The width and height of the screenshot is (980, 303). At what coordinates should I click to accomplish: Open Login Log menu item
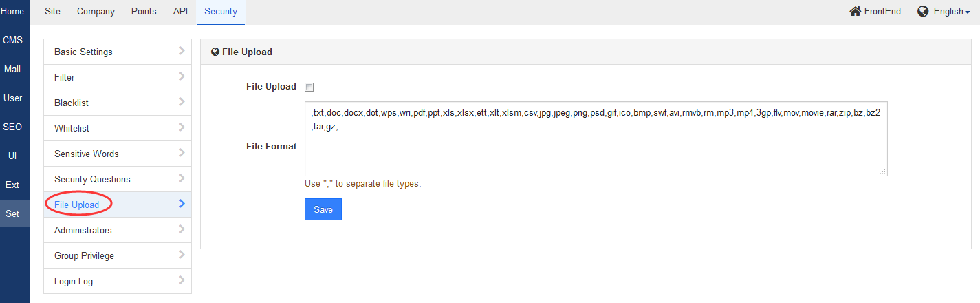[118, 281]
